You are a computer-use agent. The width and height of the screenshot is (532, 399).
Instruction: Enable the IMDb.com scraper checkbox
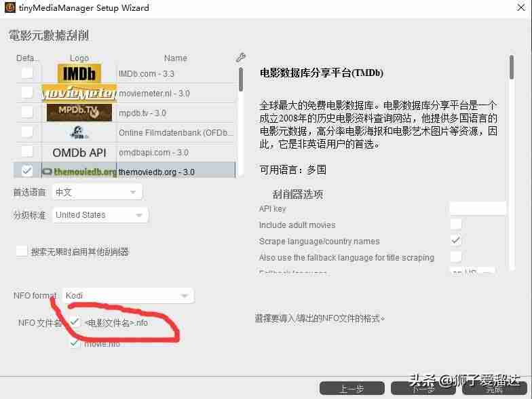point(27,73)
